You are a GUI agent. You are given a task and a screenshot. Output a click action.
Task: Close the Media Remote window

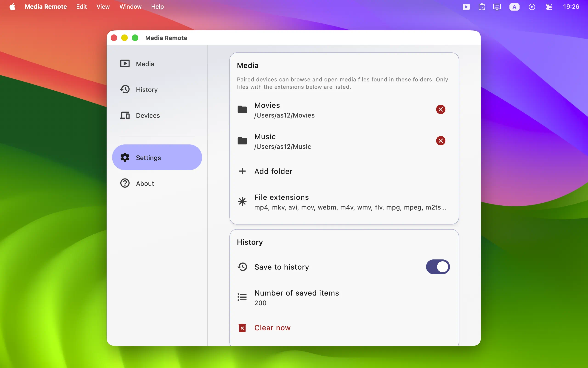click(114, 38)
